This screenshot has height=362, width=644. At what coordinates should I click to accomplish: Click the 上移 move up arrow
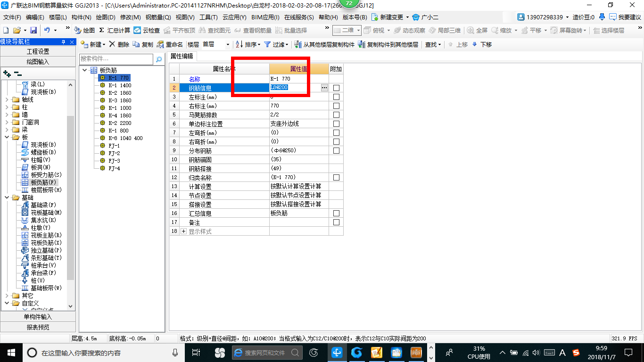click(x=458, y=44)
